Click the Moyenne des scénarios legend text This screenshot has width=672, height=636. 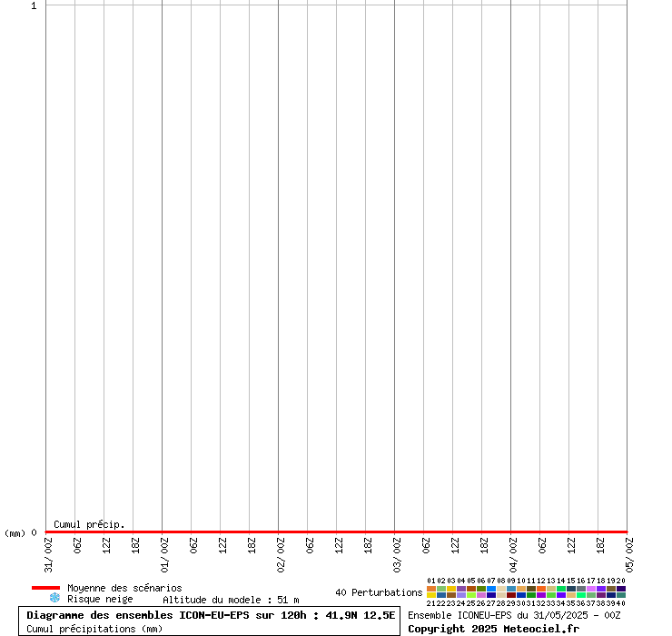tap(124, 588)
